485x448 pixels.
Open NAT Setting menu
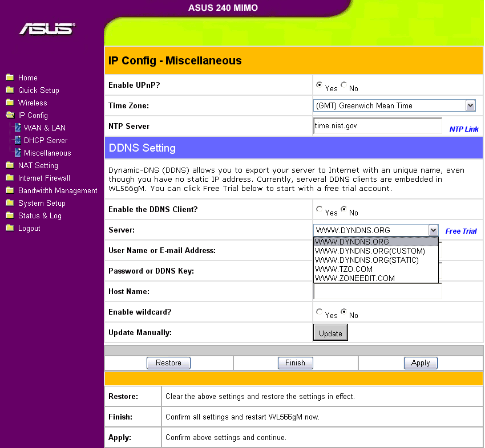pos(38,166)
